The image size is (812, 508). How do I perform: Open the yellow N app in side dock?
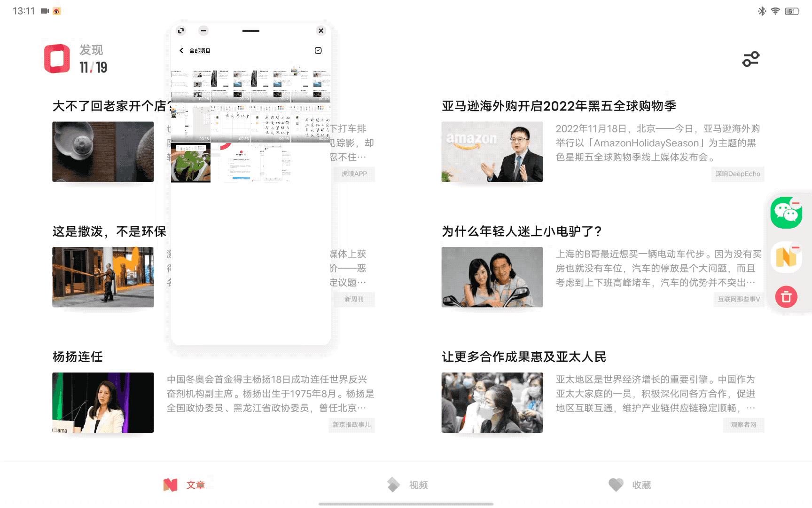tap(786, 258)
